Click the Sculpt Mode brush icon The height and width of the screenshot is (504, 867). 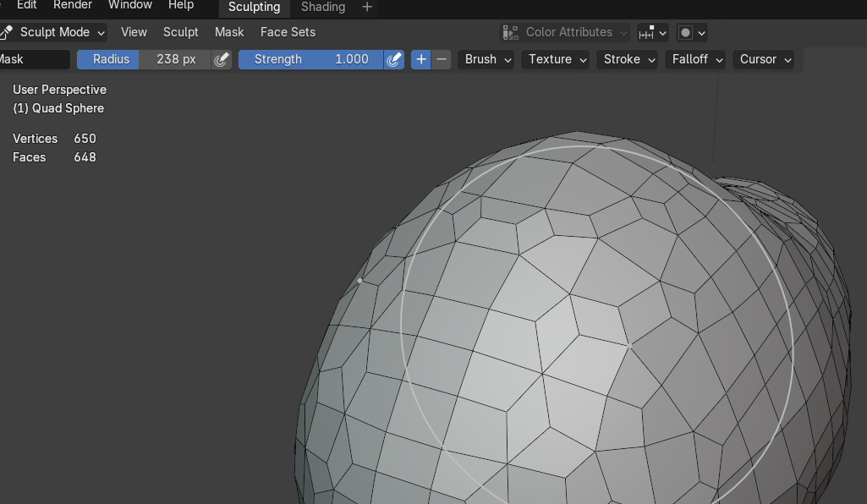point(6,33)
